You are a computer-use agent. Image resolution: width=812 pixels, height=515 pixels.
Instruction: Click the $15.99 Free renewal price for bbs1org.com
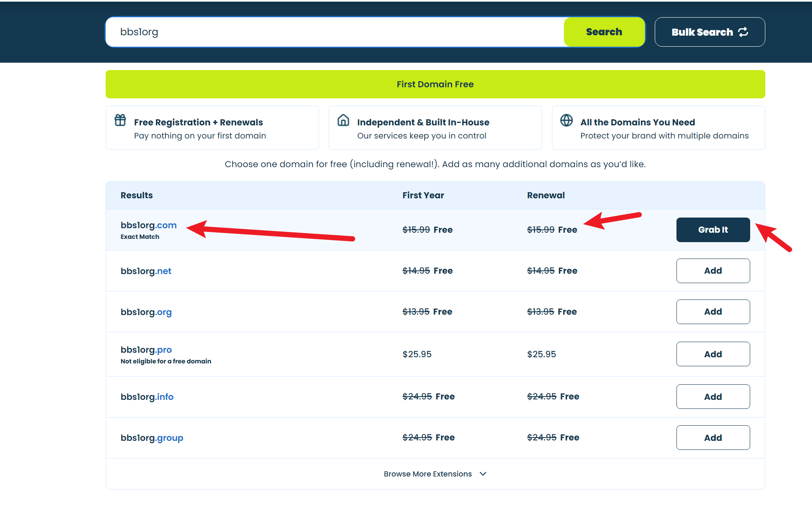click(x=552, y=230)
